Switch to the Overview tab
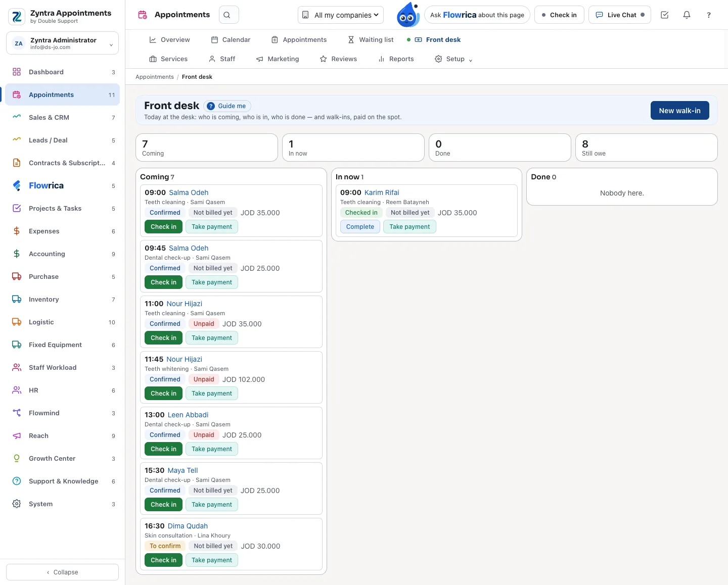728x585 pixels. pos(169,40)
